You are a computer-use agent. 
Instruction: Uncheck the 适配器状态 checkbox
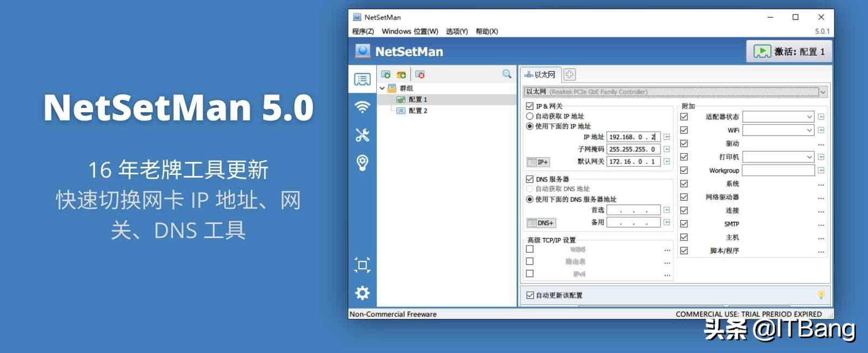pos(684,117)
